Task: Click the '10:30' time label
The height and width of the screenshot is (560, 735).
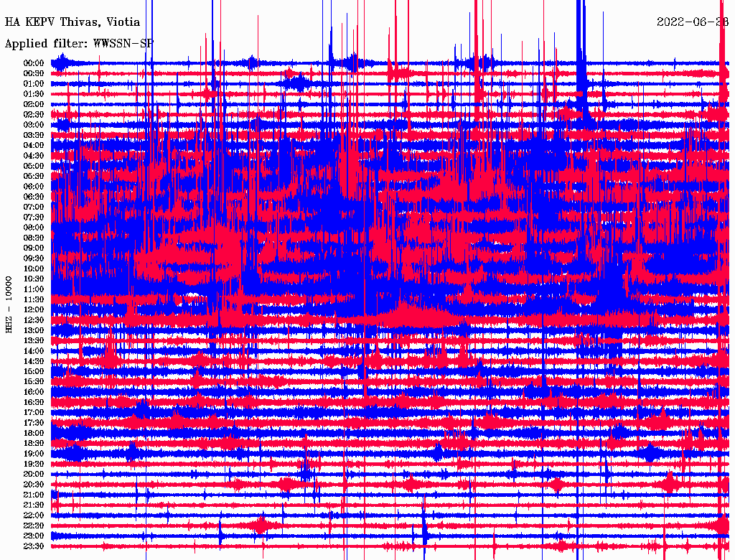Action: coord(34,279)
